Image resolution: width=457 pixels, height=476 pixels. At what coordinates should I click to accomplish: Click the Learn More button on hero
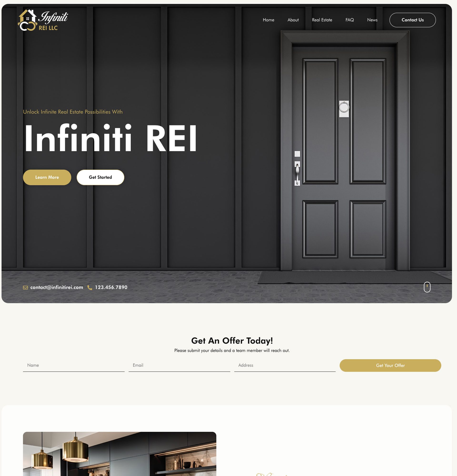click(47, 177)
